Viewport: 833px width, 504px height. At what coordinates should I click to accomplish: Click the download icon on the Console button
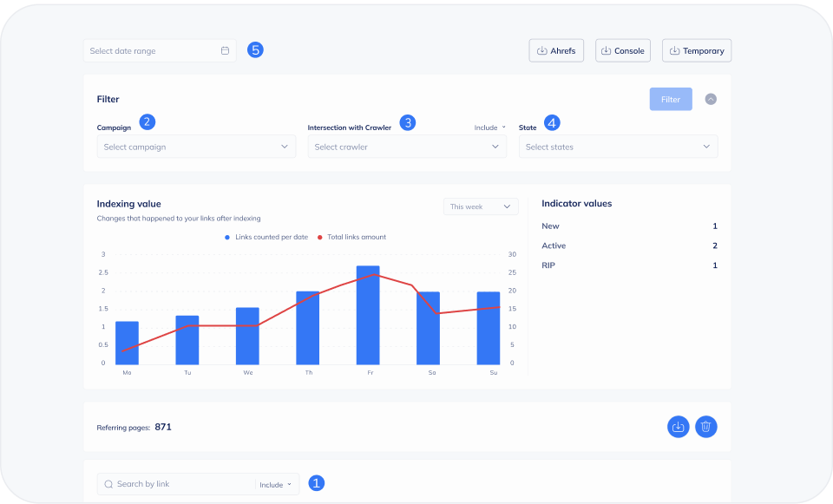606,50
